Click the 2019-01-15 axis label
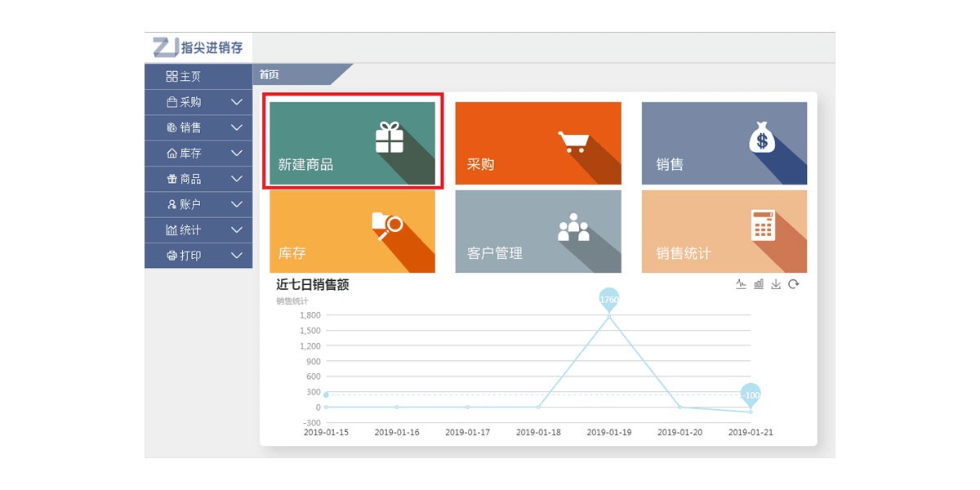Screen dimensions: 980x490 [x=326, y=433]
